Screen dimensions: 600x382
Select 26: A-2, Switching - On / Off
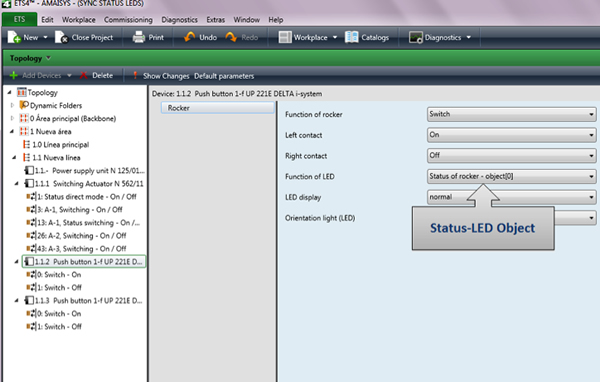pos(76,235)
